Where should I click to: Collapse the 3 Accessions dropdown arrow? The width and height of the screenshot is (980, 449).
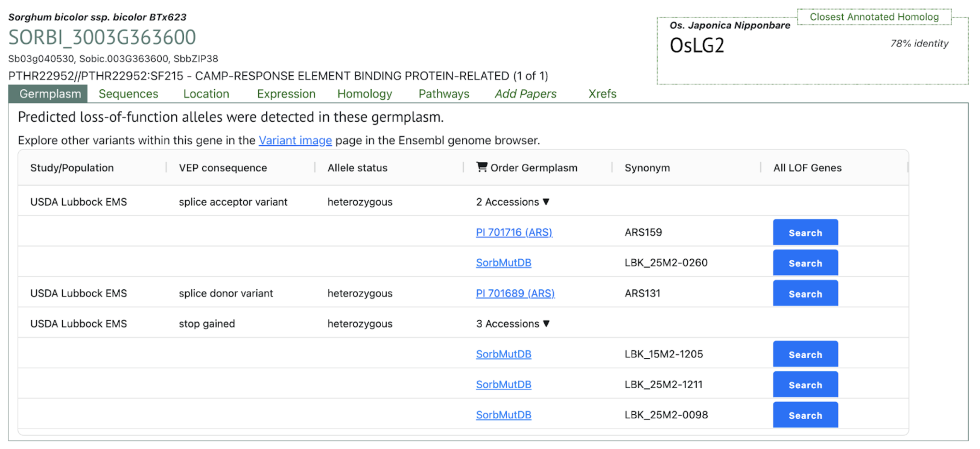coord(546,323)
